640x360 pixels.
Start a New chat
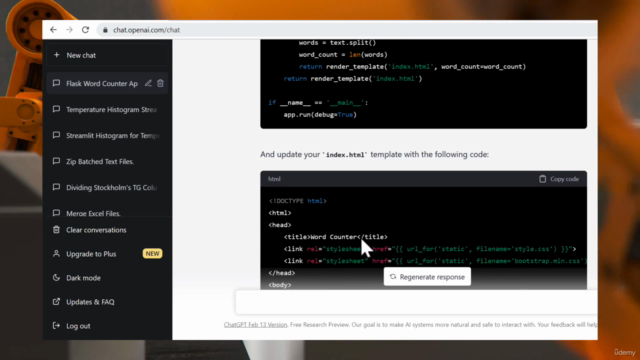point(107,55)
